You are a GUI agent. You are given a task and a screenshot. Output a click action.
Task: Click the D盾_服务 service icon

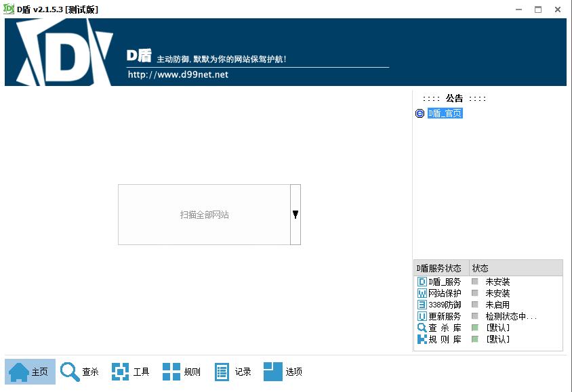pyautogui.click(x=422, y=281)
